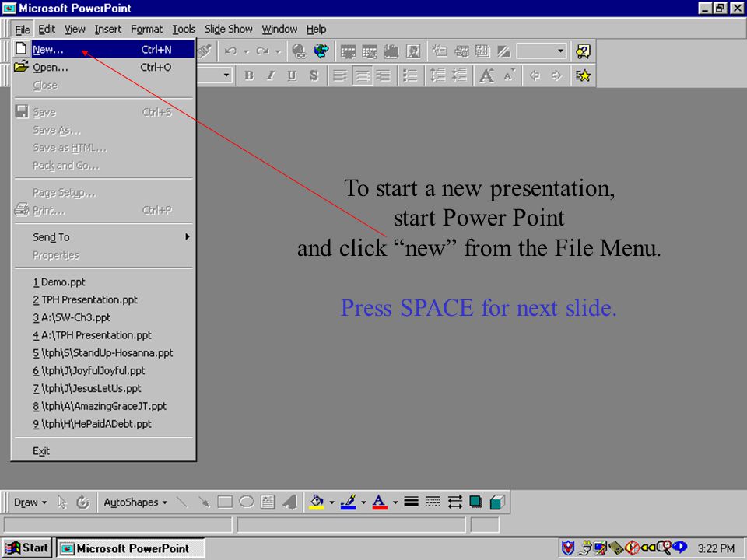Open the Format menu
Image resolution: width=747 pixels, height=560 pixels.
[146, 29]
